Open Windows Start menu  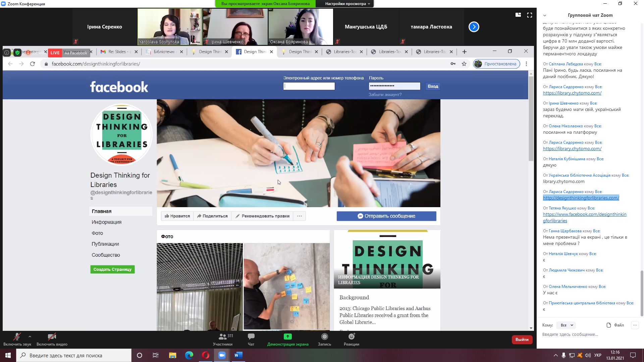[x=8, y=355]
